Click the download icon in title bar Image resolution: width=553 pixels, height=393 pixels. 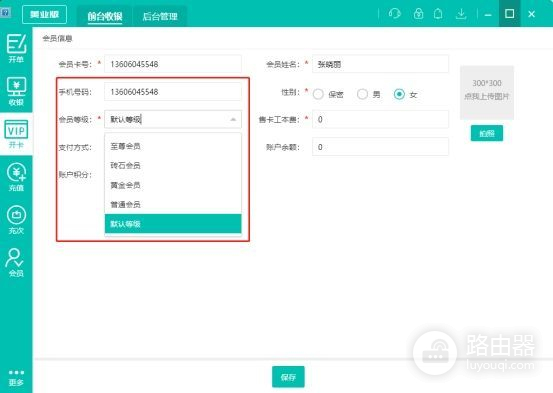461,14
